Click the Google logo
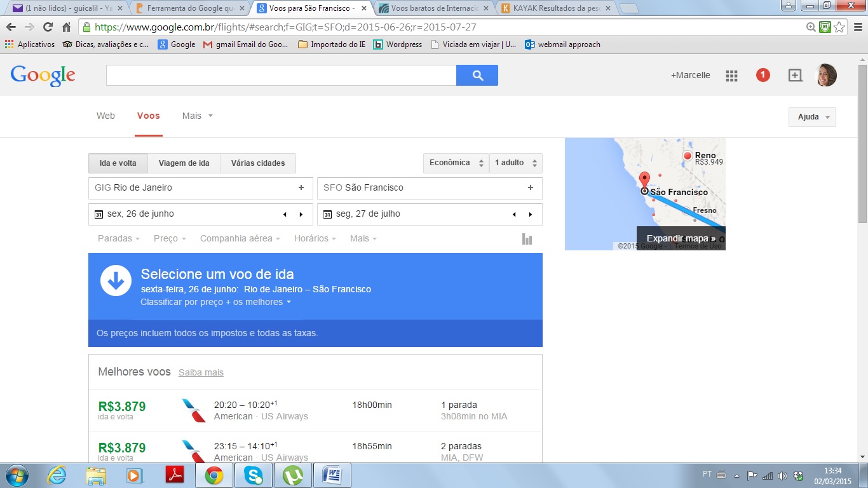This screenshot has height=488, width=868. (x=43, y=76)
